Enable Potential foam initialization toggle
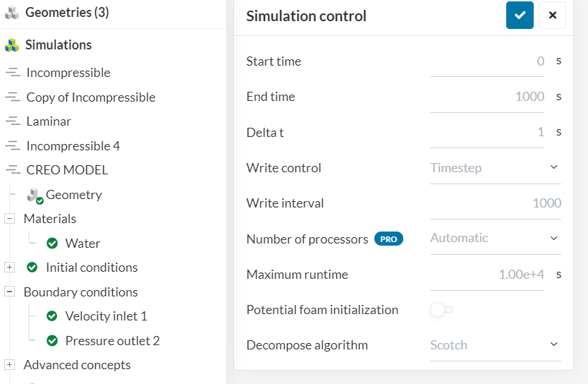This screenshot has width=588, height=384. click(x=441, y=310)
